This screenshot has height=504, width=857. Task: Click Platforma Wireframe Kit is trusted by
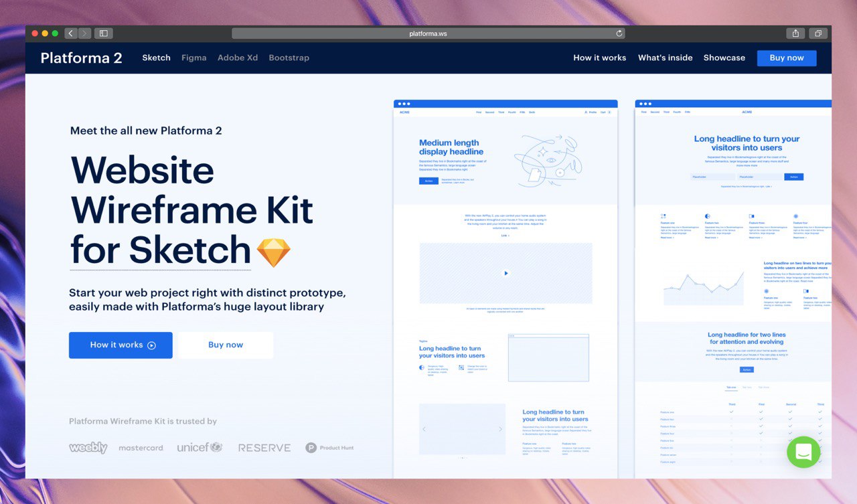point(143,421)
